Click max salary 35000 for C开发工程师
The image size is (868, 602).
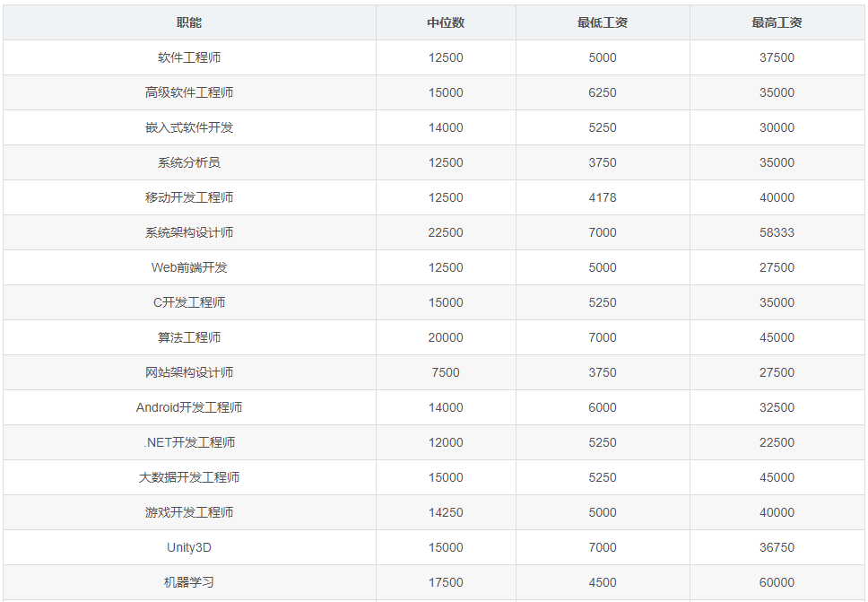coord(777,302)
